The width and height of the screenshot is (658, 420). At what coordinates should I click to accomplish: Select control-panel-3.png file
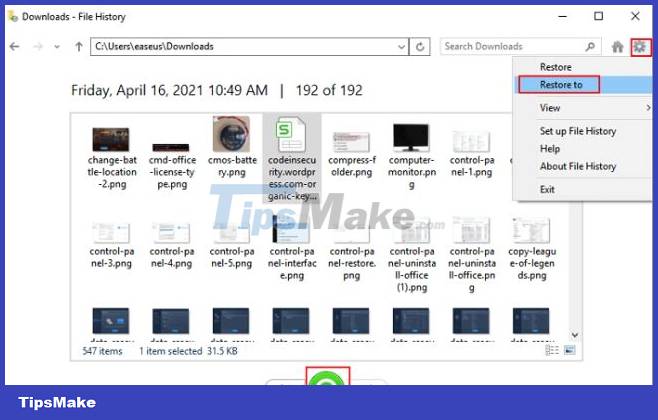point(112,245)
